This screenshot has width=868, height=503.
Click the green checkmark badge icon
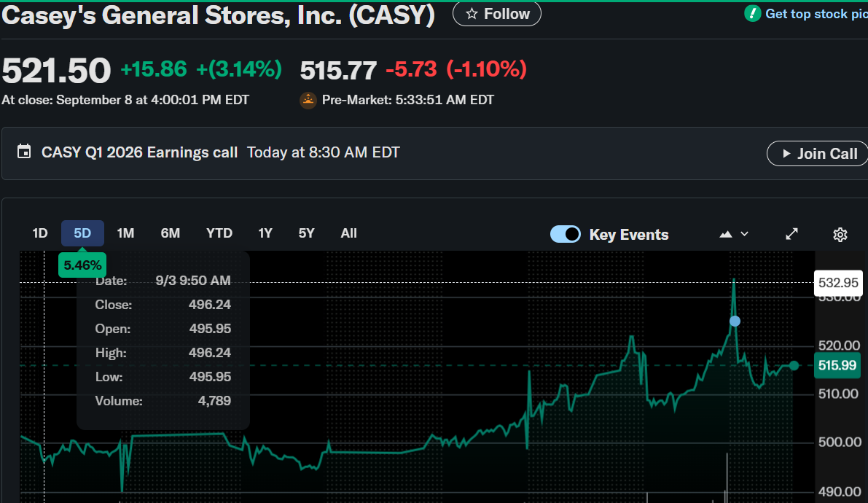pyautogui.click(x=752, y=14)
